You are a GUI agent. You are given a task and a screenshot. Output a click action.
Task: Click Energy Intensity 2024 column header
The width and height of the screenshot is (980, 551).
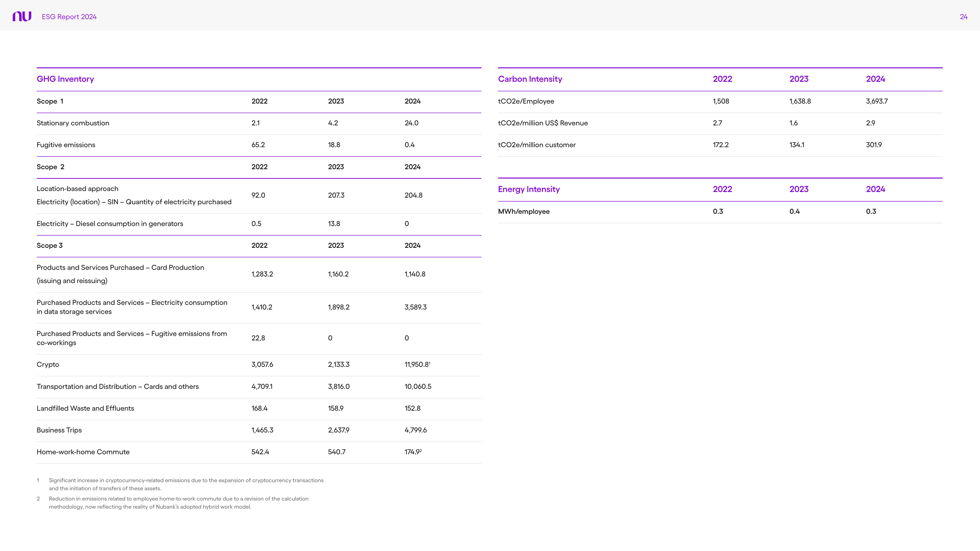point(875,189)
